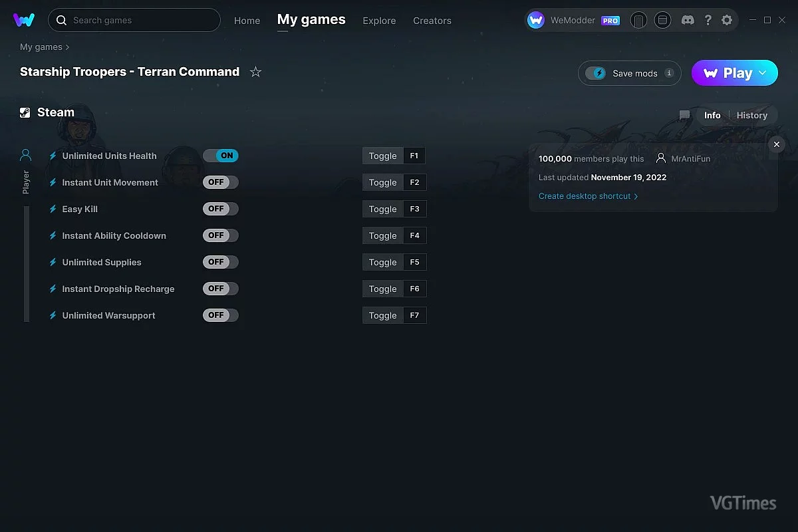Screen dimensions: 798x532
Task: Open the Discord icon
Action: tap(688, 21)
